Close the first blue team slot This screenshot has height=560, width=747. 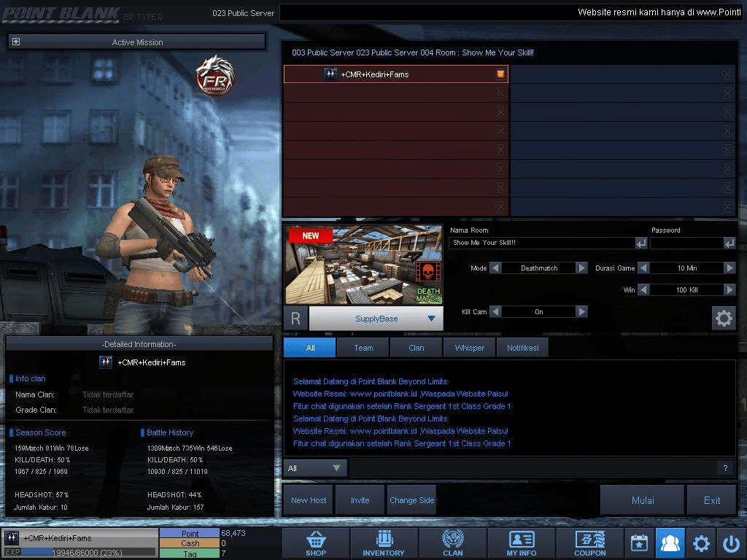click(727, 74)
